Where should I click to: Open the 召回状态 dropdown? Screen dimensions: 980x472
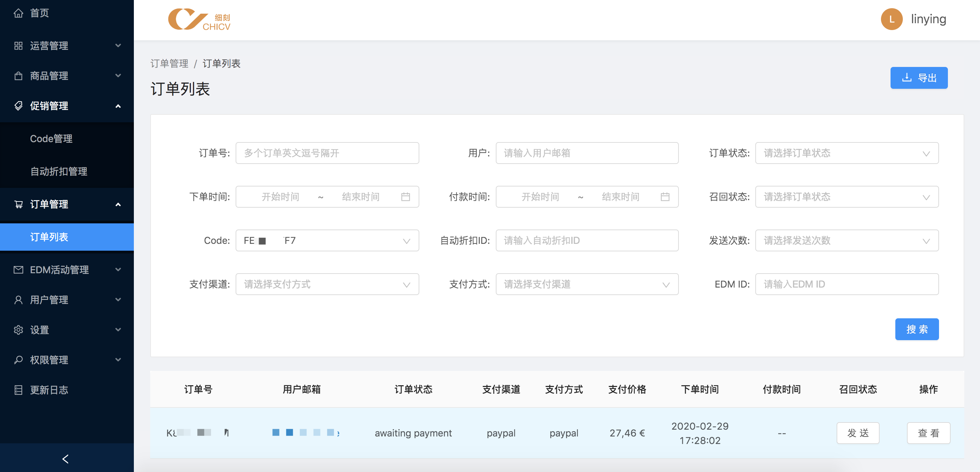tap(847, 197)
